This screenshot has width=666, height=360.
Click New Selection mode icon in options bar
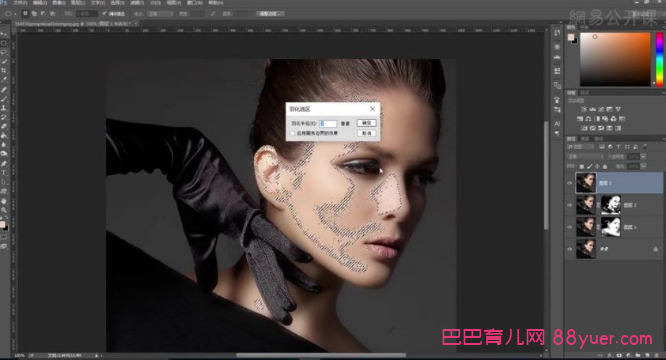(x=25, y=14)
